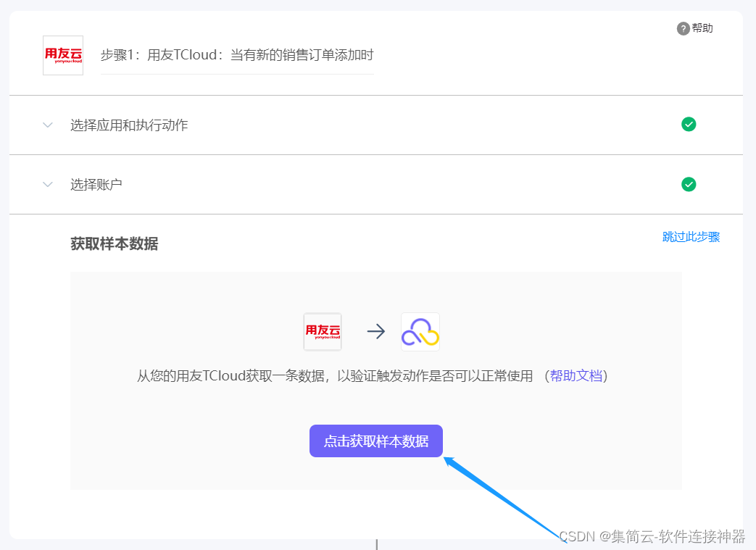Click the 用友云 source logo in the sample data panel
Viewport: 756px width, 550px height.
click(x=323, y=332)
